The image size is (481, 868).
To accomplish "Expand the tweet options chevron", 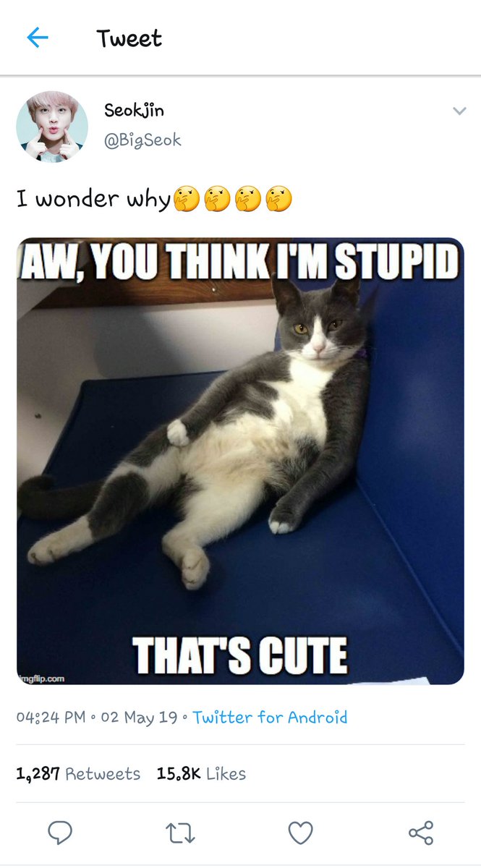I will 459,111.
